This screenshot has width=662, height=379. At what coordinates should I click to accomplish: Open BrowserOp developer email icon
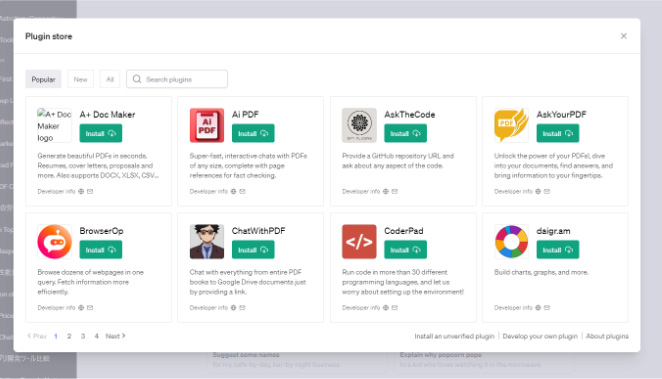click(90, 308)
